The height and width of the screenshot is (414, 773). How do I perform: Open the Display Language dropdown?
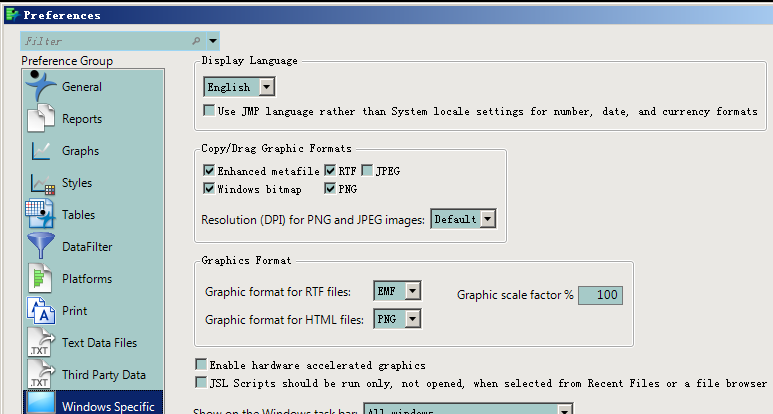tap(266, 87)
